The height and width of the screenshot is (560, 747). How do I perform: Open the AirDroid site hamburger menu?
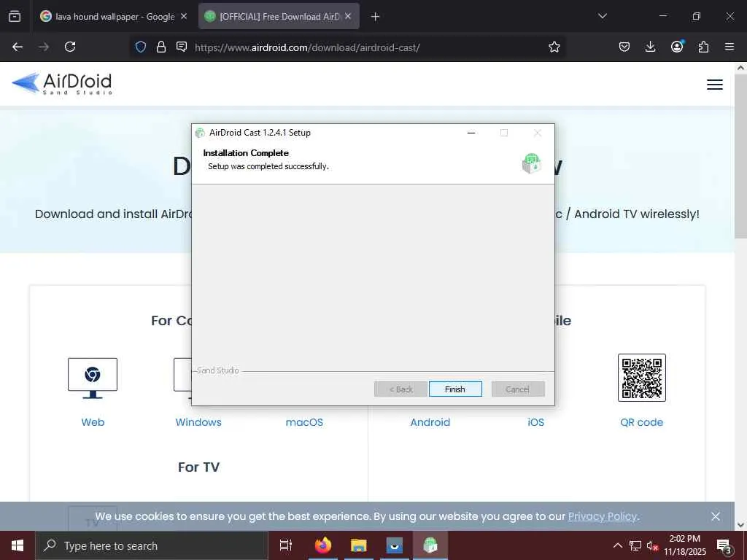coord(715,85)
